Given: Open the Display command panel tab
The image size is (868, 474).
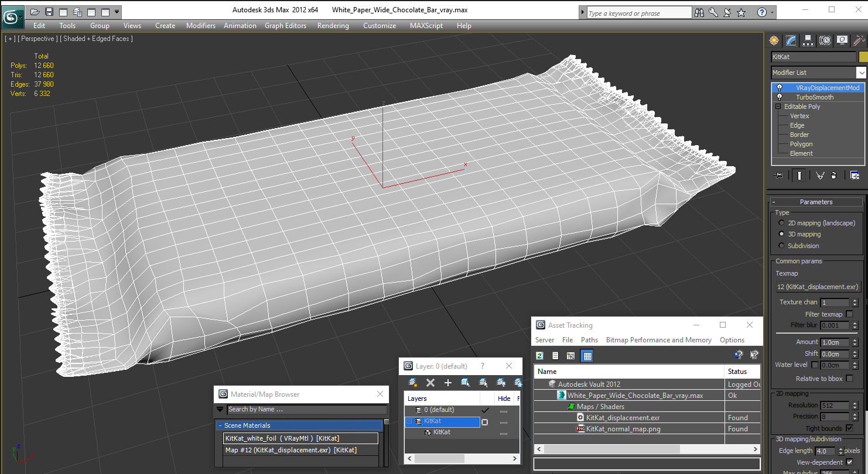Looking at the screenshot, I should [x=842, y=40].
